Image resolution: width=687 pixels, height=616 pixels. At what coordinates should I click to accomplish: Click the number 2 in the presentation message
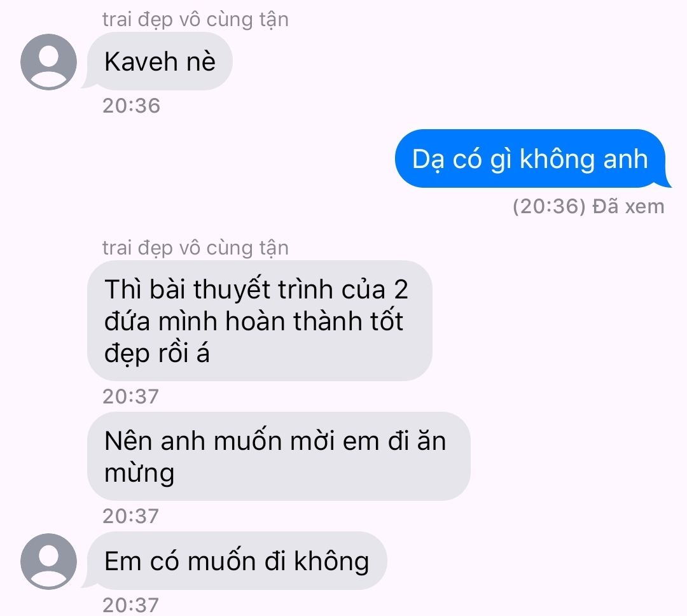(401, 290)
